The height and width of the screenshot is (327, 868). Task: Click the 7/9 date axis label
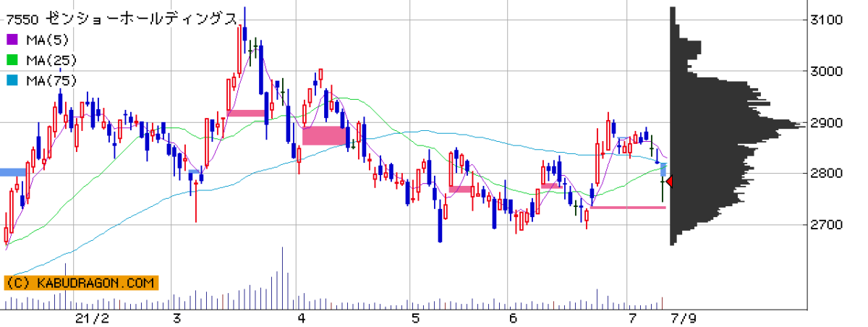(684, 318)
